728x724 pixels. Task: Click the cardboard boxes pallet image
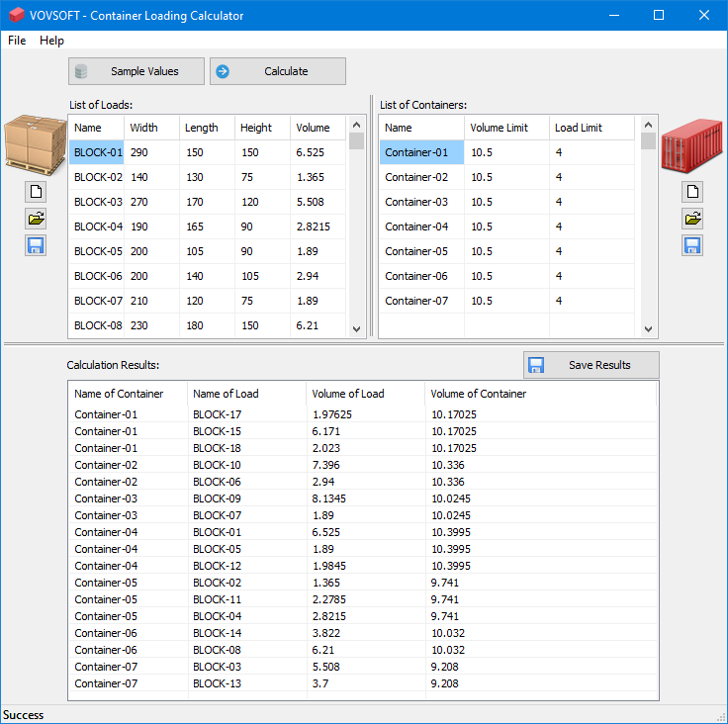coord(36,144)
